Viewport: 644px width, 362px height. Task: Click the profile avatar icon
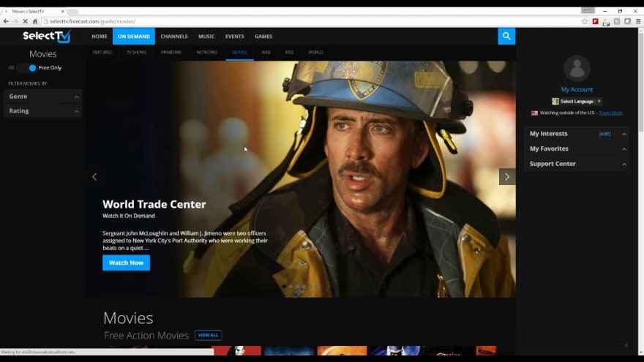(x=577, y=68)
